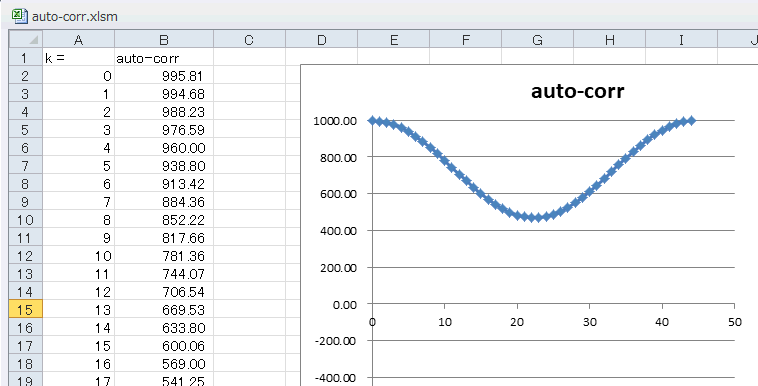Click cell with value 706.54
Screen dimensions: 758x386
[x=164, y=292]
